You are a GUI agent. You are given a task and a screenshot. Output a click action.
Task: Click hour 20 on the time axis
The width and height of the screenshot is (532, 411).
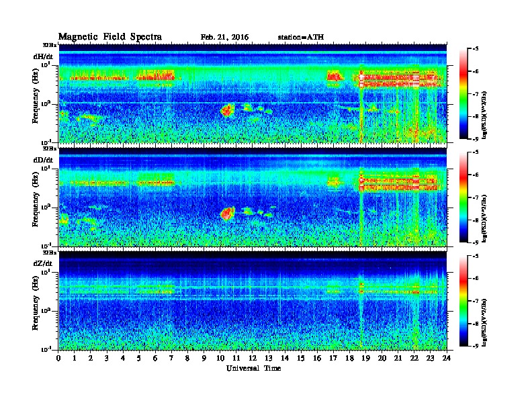pyautogui.click(x=382, y=359)
